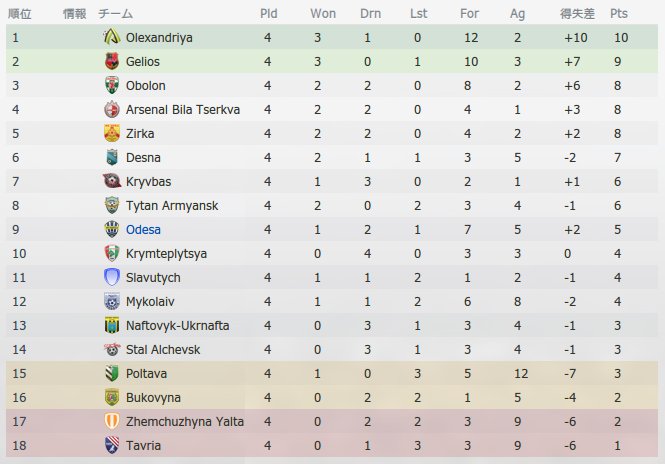
Task: Click the 順位 column header
Action: click(x=20, y=14)
